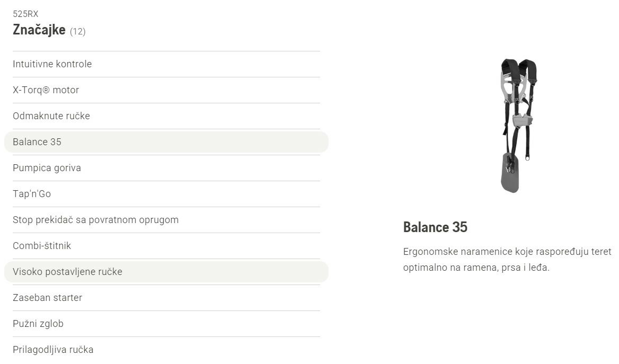Click the Značajke section heading
The width and height of the screenshot is (619, 364).
pos(39,30)
